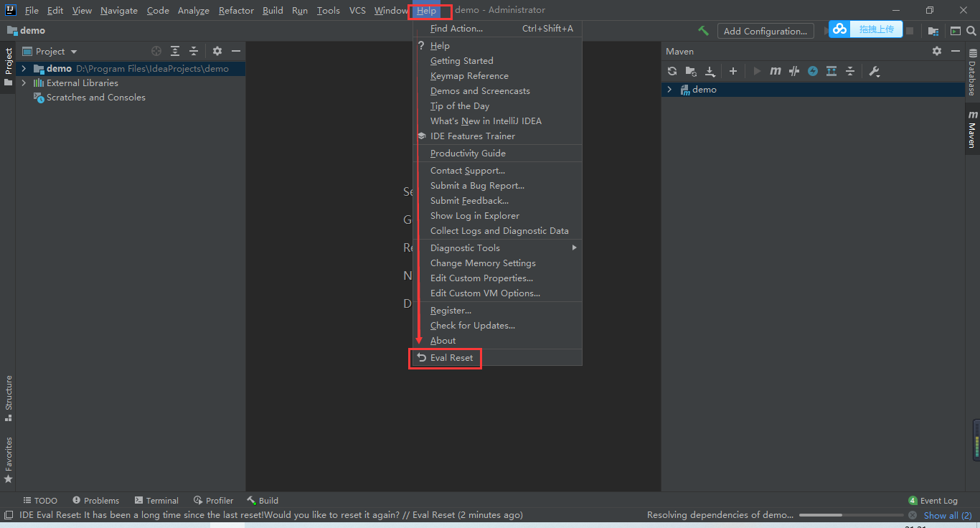The height and width of the screenshot is (528, 980).
Task: Open the Event Log
Action: tap(933, 501)
